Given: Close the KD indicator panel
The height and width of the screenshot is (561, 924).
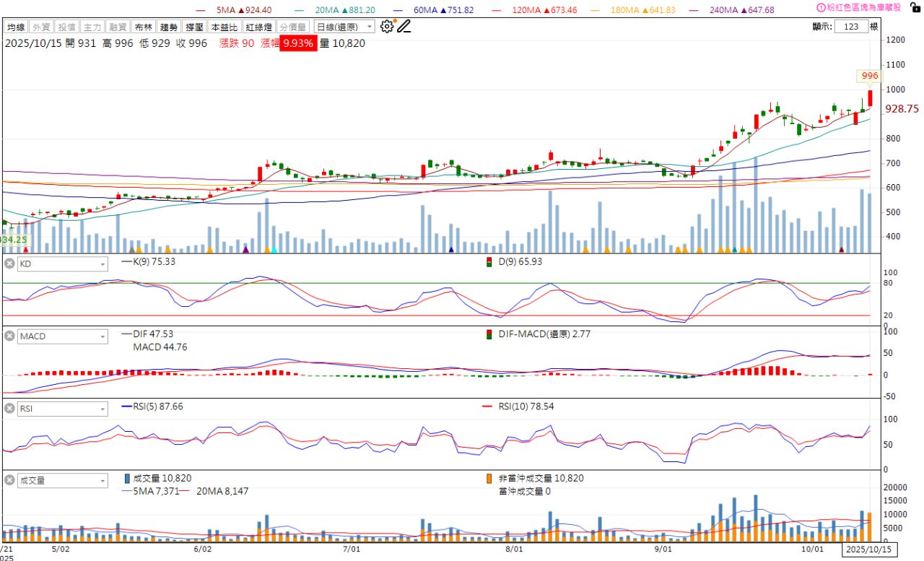Looking at the screenshot, I should tap(9, 264).
